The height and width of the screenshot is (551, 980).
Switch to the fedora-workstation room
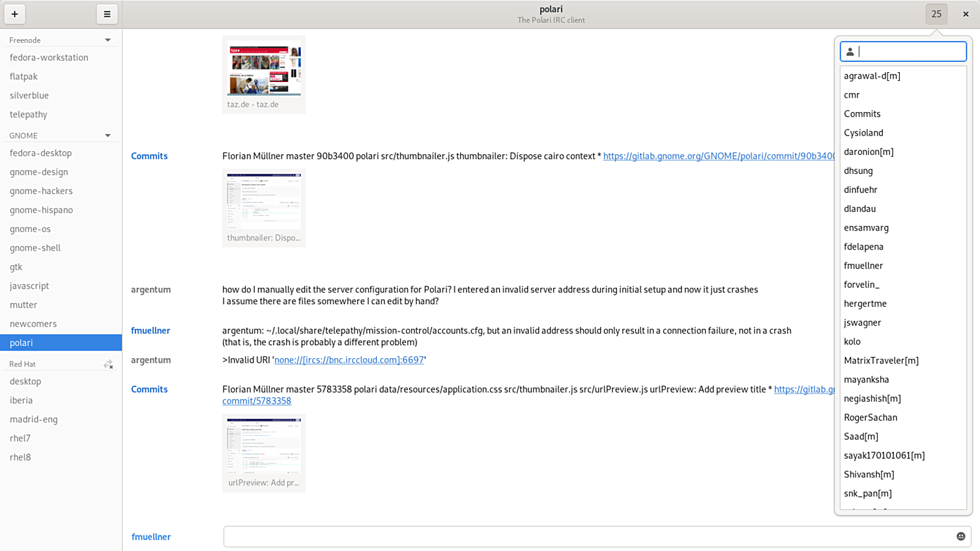(x=49, y=57)
